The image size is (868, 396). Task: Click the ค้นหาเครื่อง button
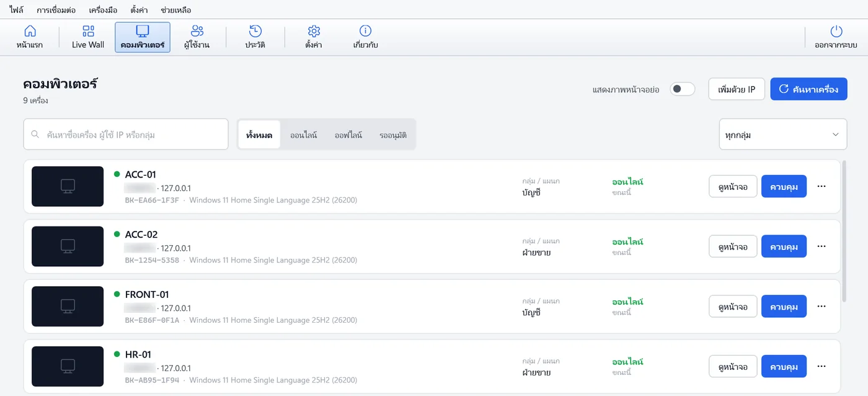[809, 89]
